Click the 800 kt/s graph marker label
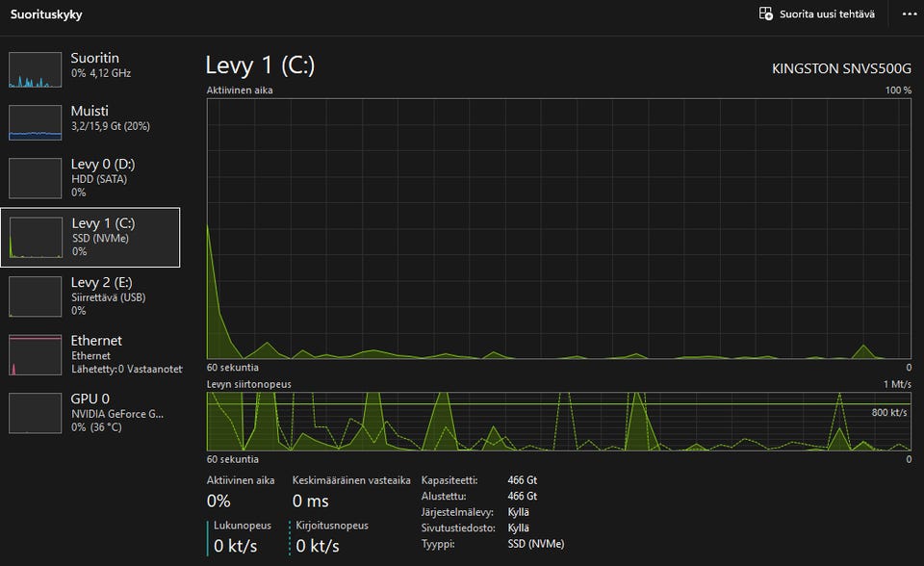The height and width of the screenshot is (566, 924). pyautogui.click(x=889, y=412)
